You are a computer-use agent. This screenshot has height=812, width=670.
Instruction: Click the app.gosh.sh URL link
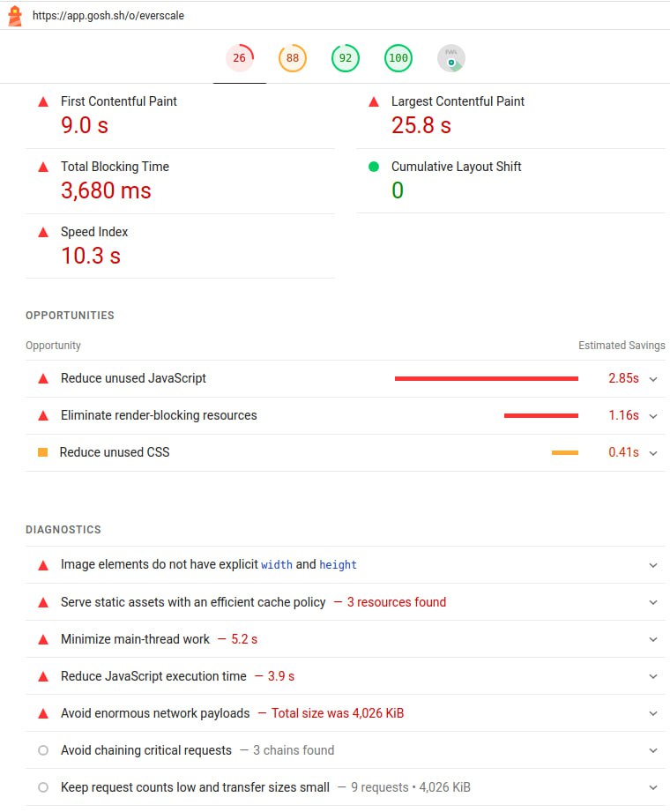click(108, 16)
